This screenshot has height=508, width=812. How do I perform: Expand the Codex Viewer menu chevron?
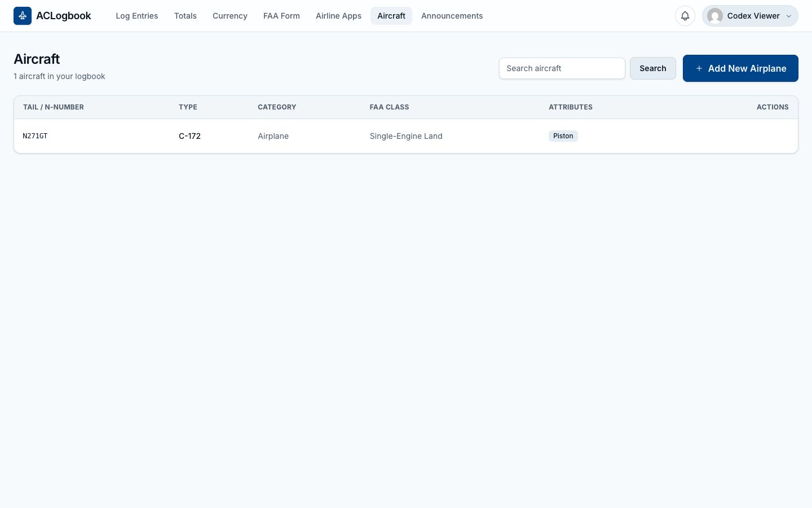click(x=789, y=16)
